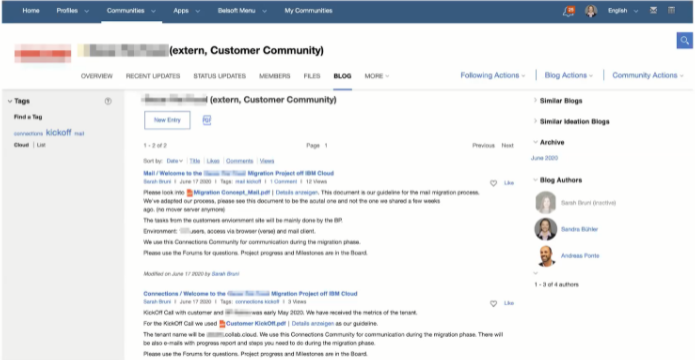Filter by the mail tag in tag cloud

[x=79, y=133]
